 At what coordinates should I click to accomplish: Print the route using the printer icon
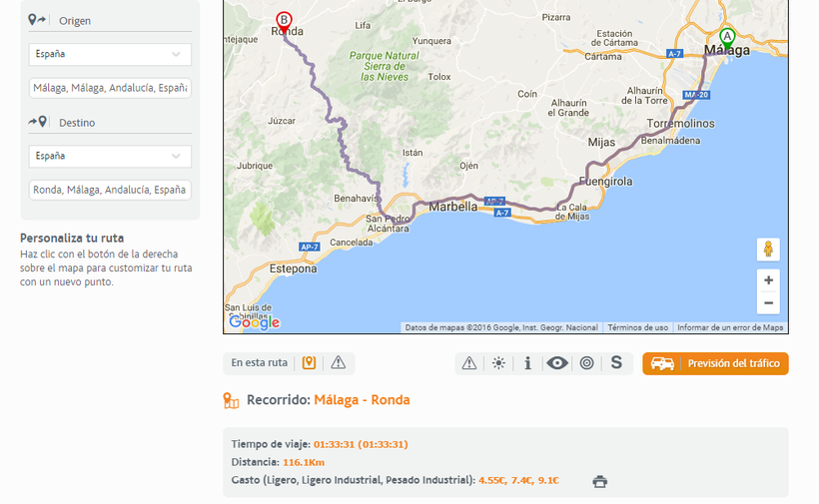599,481
